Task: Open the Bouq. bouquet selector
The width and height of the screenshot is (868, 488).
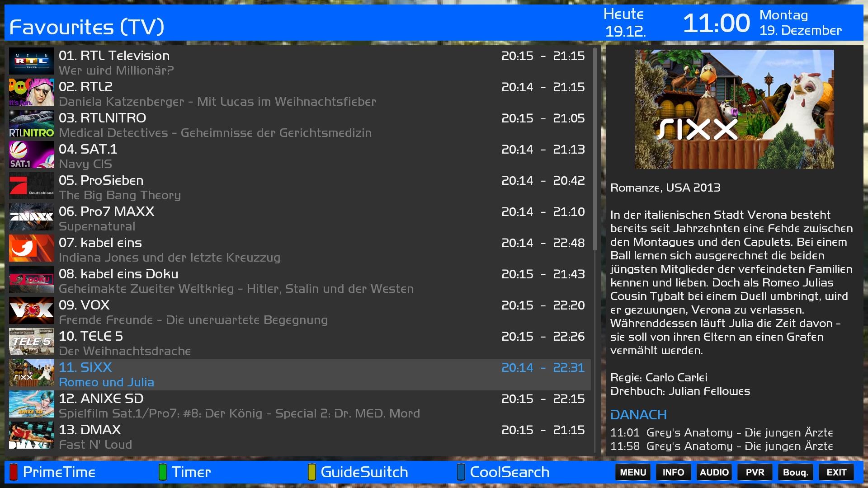Action: point(795,472)
